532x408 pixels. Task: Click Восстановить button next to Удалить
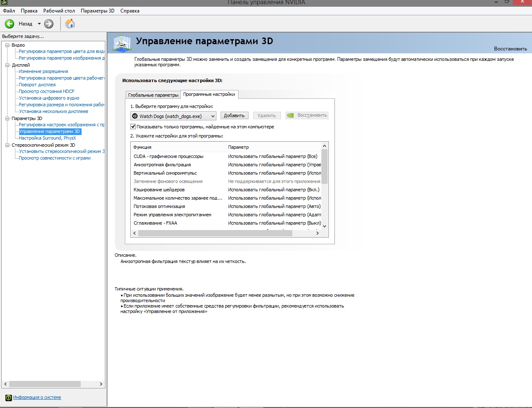click(x=307, y=115)
